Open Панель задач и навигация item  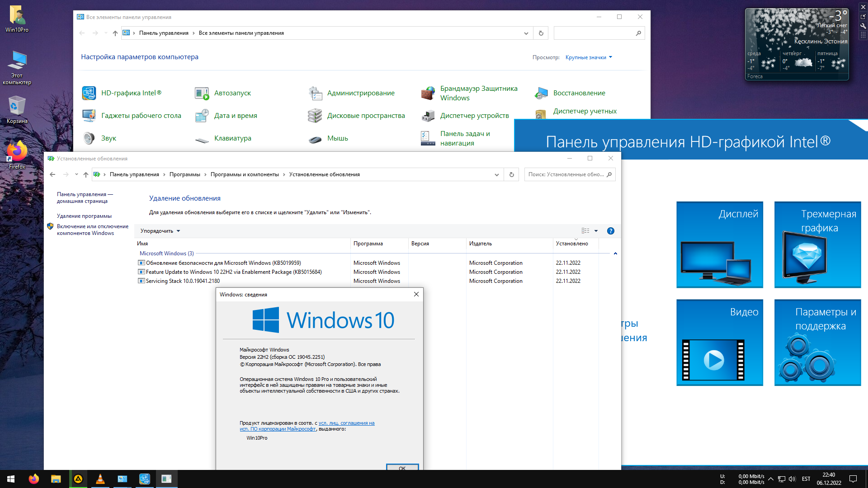(456, 138)
